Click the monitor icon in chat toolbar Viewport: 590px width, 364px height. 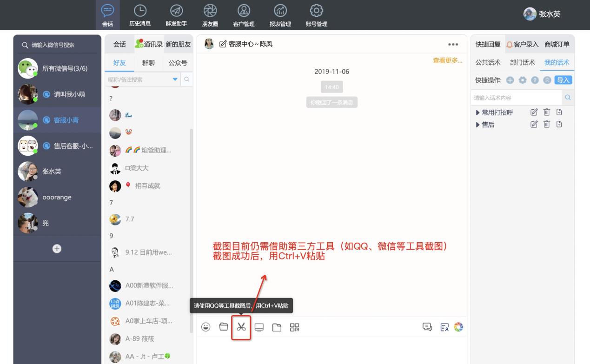pyautogui.click(x=259, y=327)
